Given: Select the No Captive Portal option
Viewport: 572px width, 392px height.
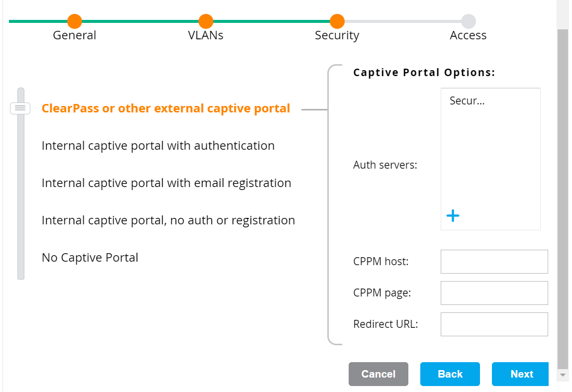Looking at the screenshot, I should (90, 258).
